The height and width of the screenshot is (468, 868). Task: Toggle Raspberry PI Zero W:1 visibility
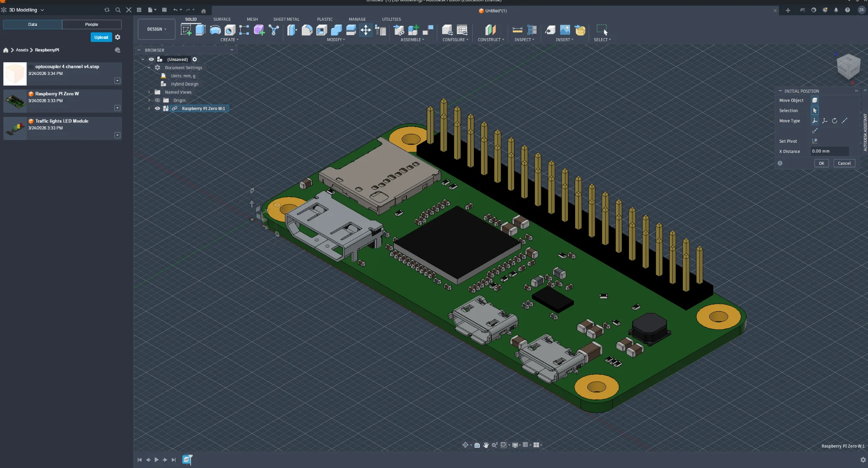click(157, 108)
